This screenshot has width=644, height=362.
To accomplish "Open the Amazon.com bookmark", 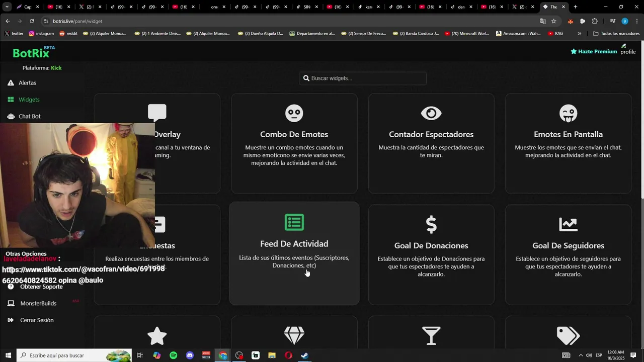I will pyautogui.click(x=518, y=34).
